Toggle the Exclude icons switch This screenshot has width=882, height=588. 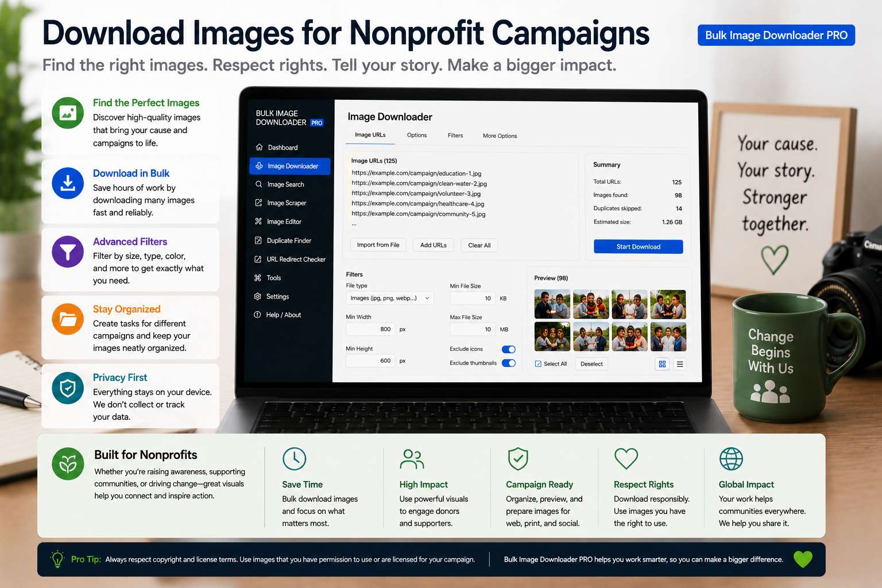click(x=509, y=349)
